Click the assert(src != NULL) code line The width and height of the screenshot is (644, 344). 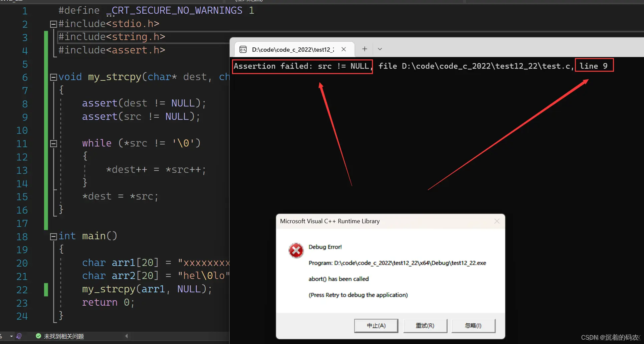(x=141, y=116)
